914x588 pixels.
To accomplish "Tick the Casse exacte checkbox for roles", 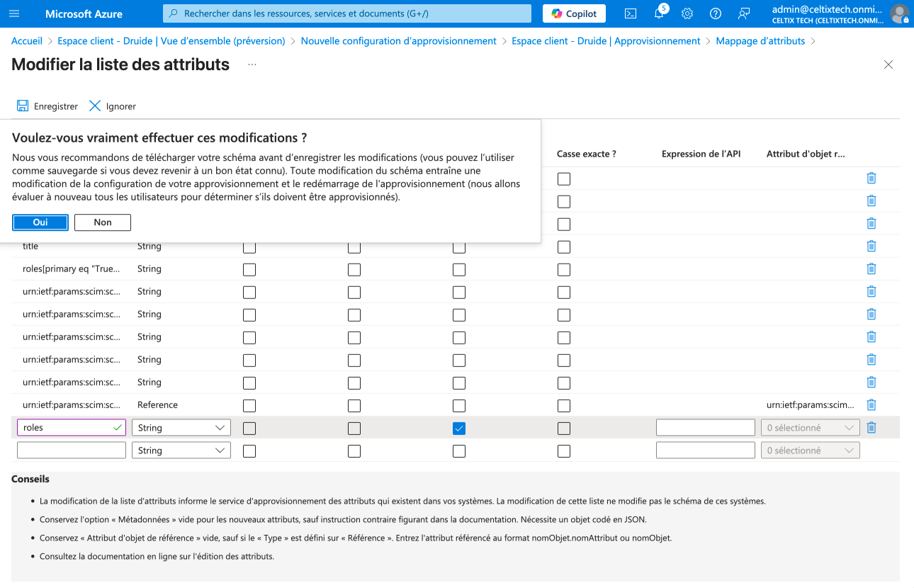I will [x=564, y=428].
